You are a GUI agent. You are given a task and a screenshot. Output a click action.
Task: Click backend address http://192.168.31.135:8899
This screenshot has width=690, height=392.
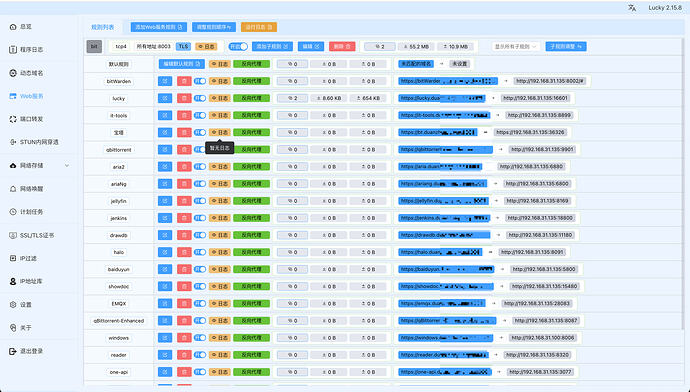pos(539,115)
